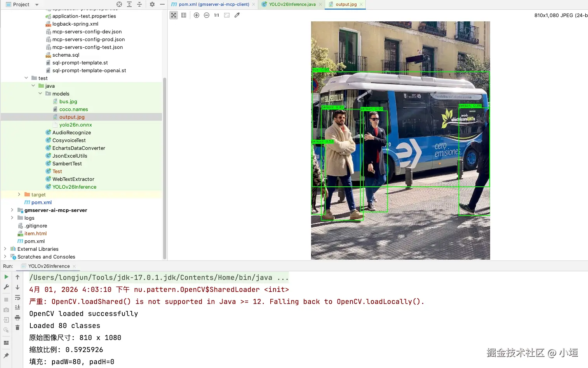588x368 pixels.
Task: Open the Project view dropdown
Action: pyautogui.click(x=37, y=5)
